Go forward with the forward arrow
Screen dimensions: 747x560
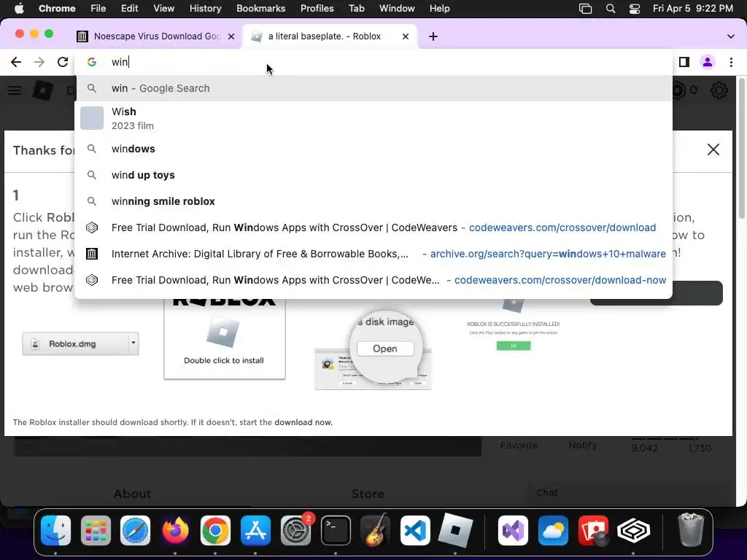click(x=39, y=62)
